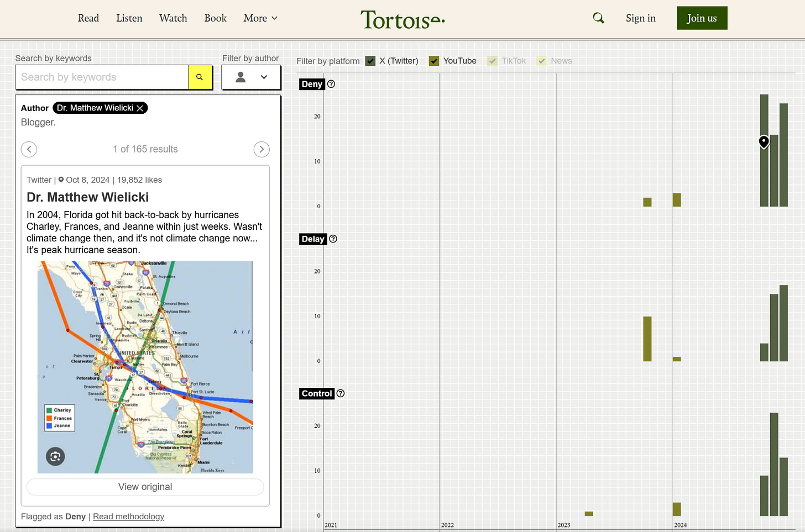Click the Dr. Matthew Wielicki post heading
This screenshot has width=805, height=532.
(x=88, y=197)
